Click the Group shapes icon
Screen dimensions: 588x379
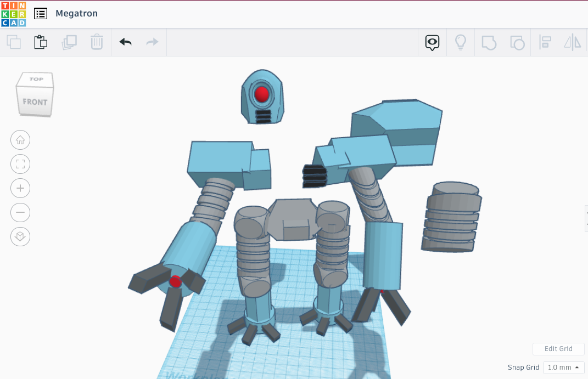point(489,43)
